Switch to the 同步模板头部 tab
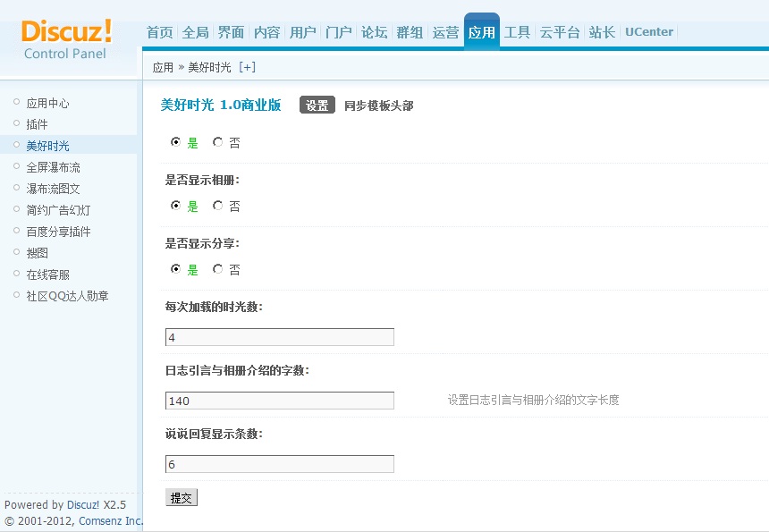The height and width of the screenshot is (532, 769). point(378,106)
